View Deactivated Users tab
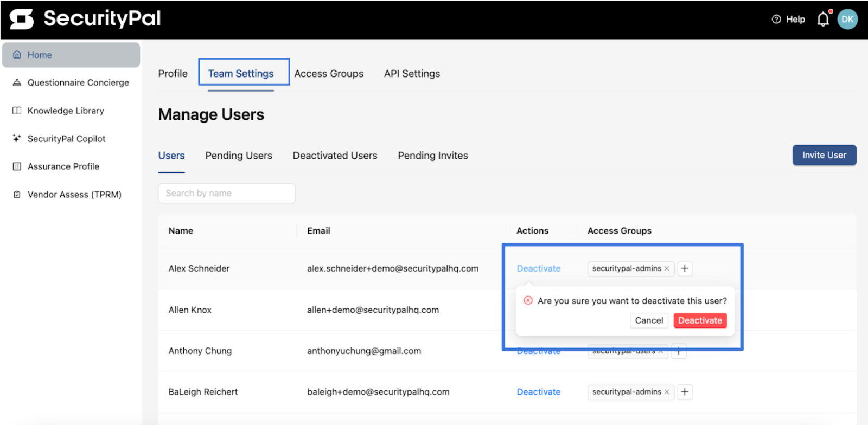Screen dimensions: 868x425 [335, 156]
